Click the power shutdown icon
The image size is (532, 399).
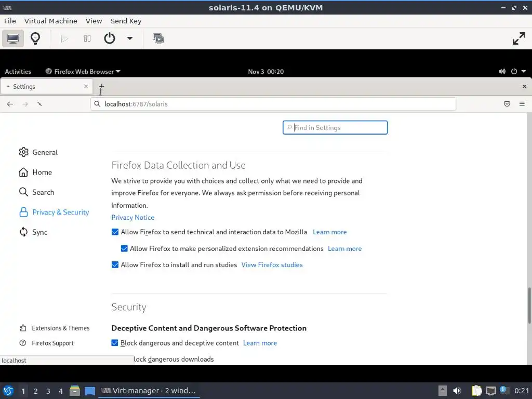[x=110, y=38]
